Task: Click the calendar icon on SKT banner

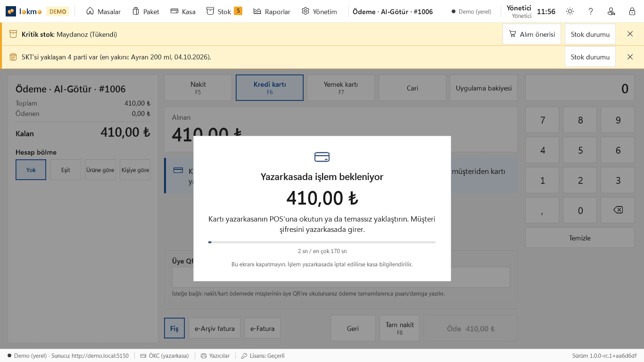Action: click(13, 57)
